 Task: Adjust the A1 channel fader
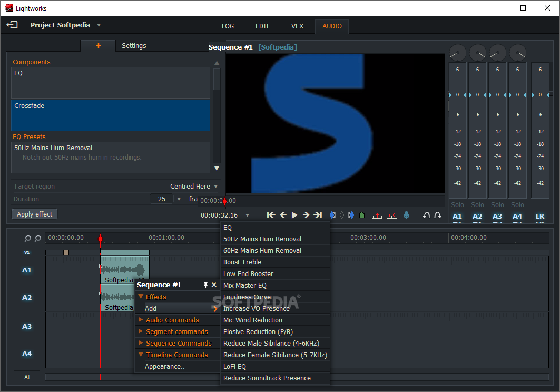tap(457, 95)
